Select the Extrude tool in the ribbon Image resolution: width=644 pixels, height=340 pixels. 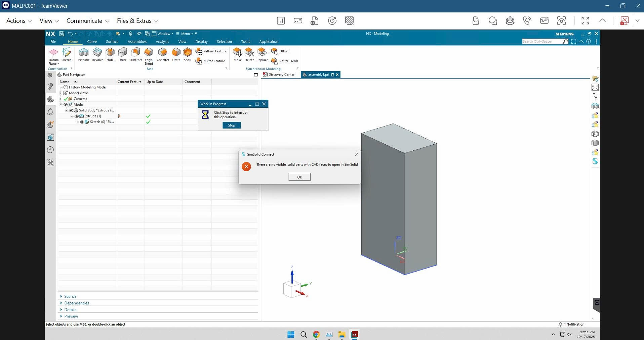(x=84, y=54)
